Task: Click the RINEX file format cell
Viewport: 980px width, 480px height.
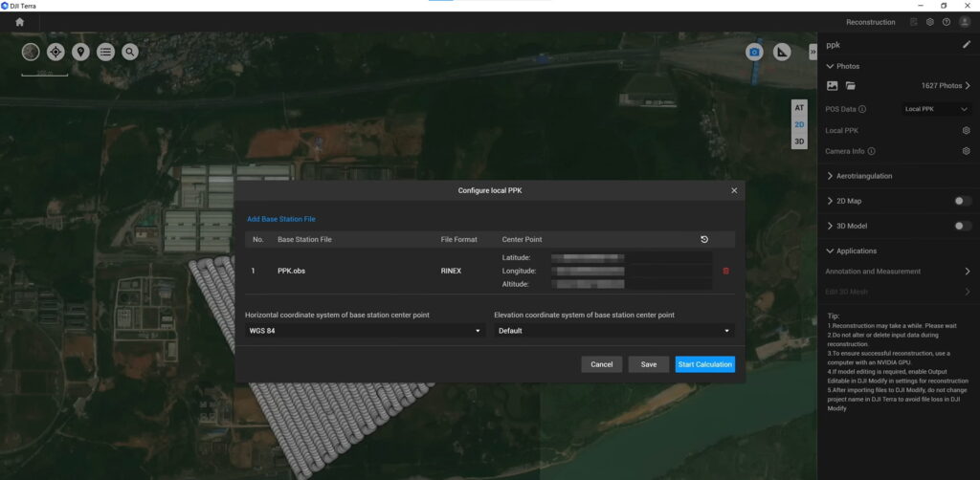Action: point(451,271)
